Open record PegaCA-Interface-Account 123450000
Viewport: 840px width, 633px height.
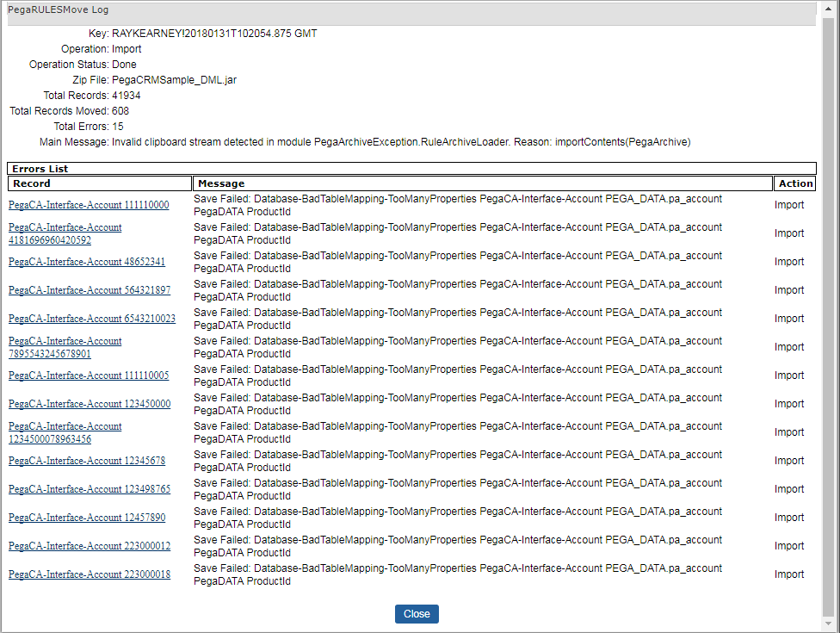(x=90, y=404)
